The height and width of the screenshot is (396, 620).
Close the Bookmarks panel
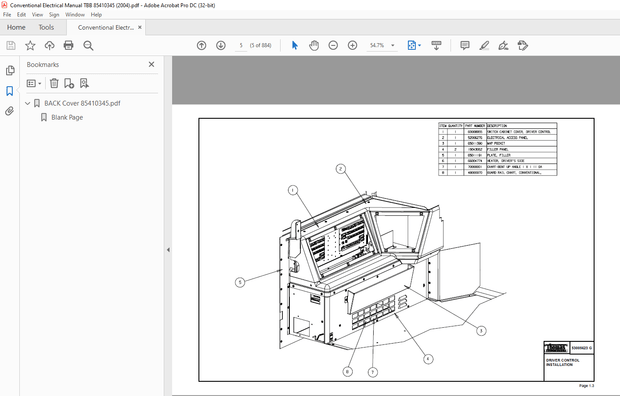(151, 64)
